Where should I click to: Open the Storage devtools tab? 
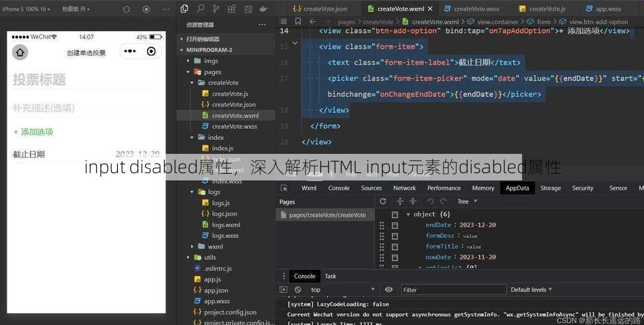pos(551,188)
